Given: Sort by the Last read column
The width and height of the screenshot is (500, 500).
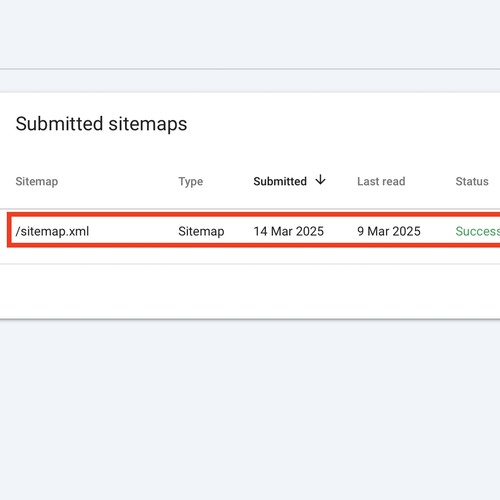Looking at the screenshot, I should pyautogui.click(x=381, y=181).
